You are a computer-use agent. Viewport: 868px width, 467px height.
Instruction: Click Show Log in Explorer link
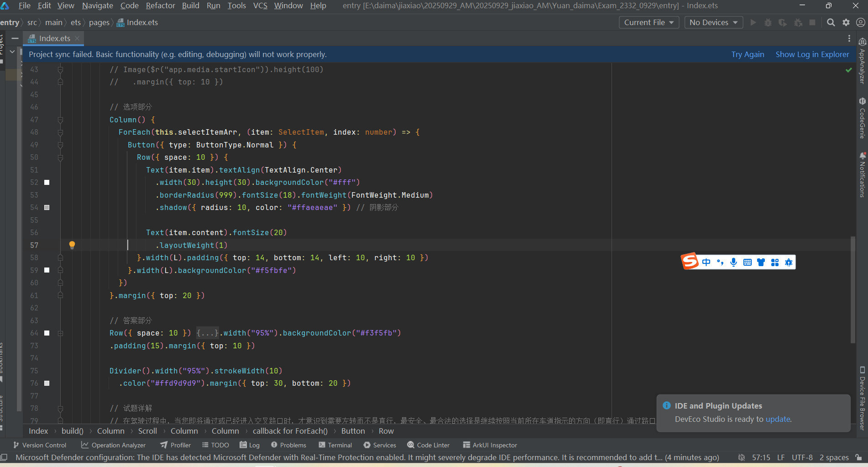tap(812, 54)
